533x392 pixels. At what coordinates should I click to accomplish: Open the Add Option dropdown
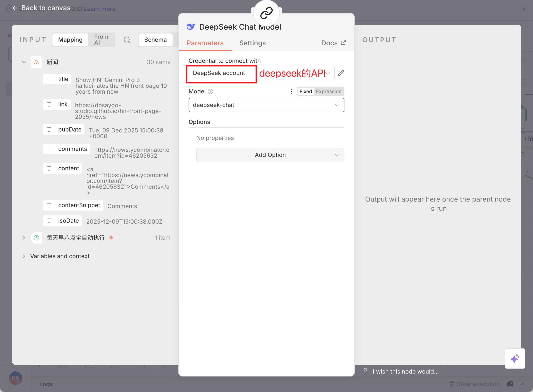click(x=270, y=155)
